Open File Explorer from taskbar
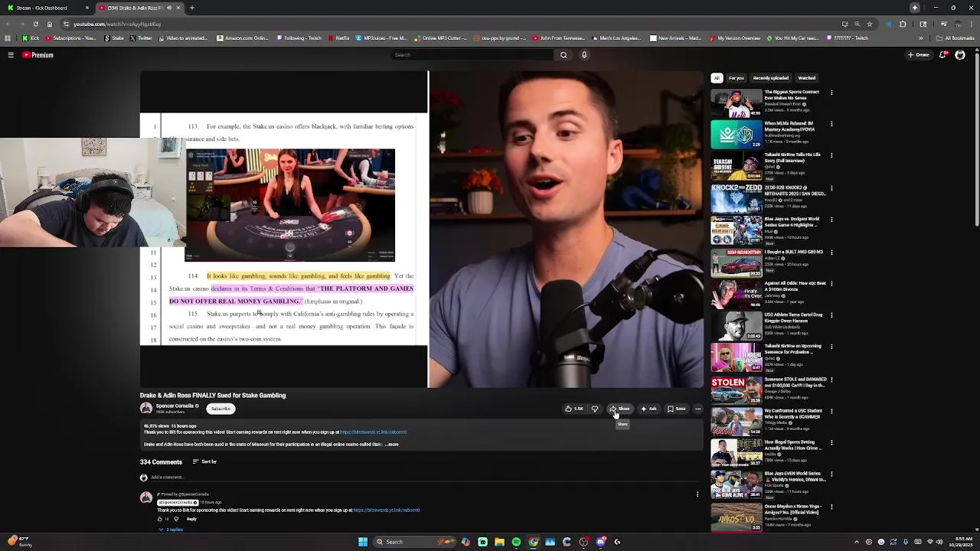980x551 pixels. [x=499, y=542]
